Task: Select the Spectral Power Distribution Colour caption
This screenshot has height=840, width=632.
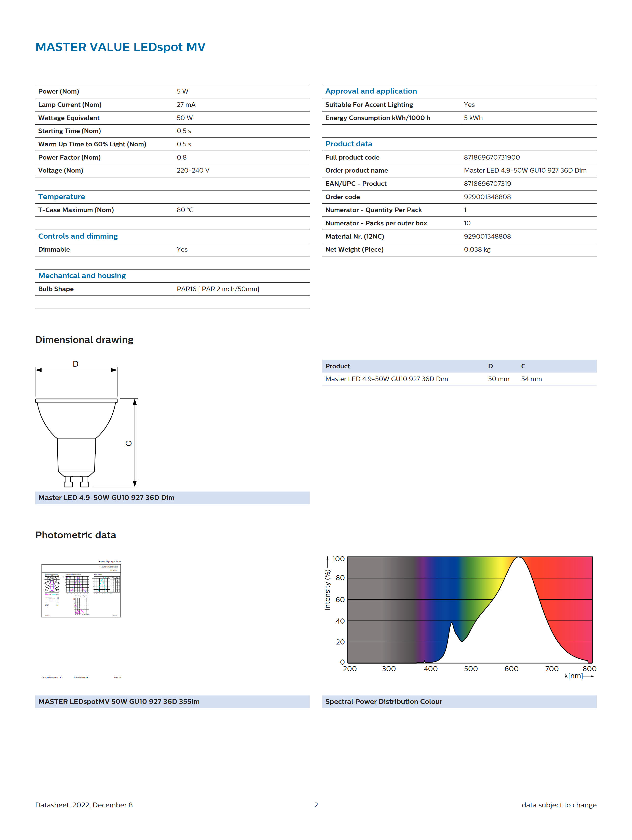Action: [x=383, y=701]
